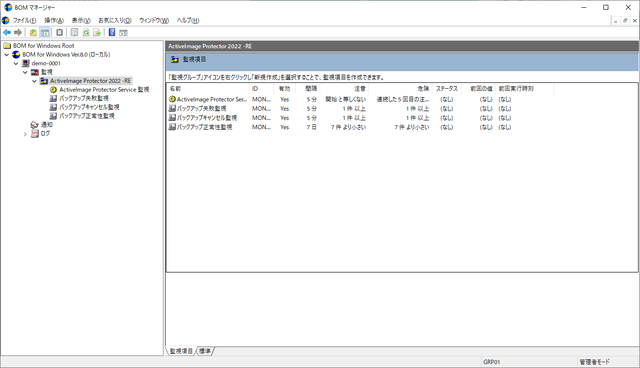Select list row name バックアップキャンセル監視
Image resolution: width=640 pixels, height=368 pixels.
click(207, 118)
